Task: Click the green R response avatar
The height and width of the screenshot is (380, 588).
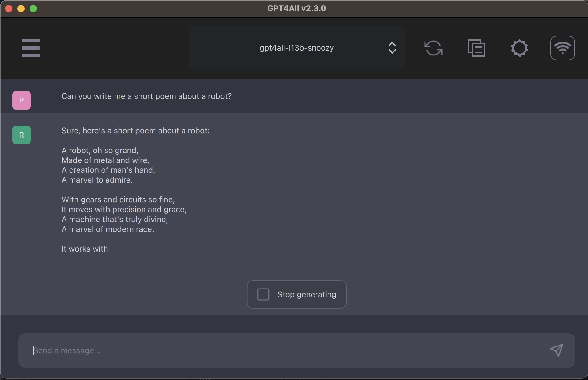Action: [22, 135]
